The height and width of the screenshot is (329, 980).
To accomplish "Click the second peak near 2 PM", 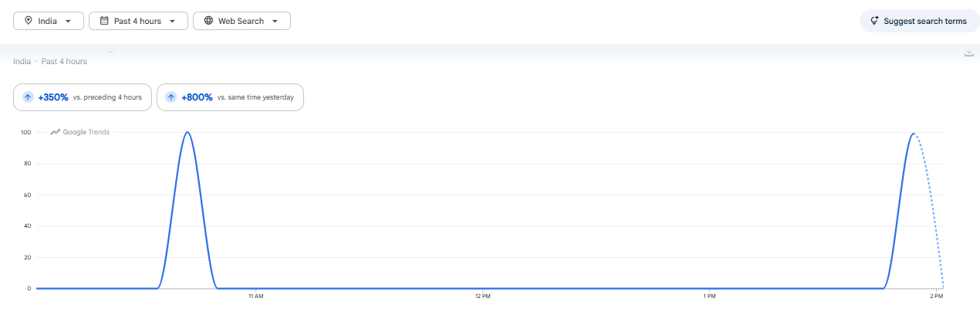I will [914, 134].
